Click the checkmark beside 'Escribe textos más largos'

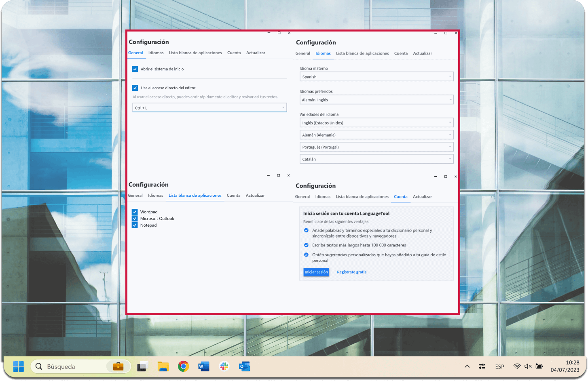tap(306, 245)
